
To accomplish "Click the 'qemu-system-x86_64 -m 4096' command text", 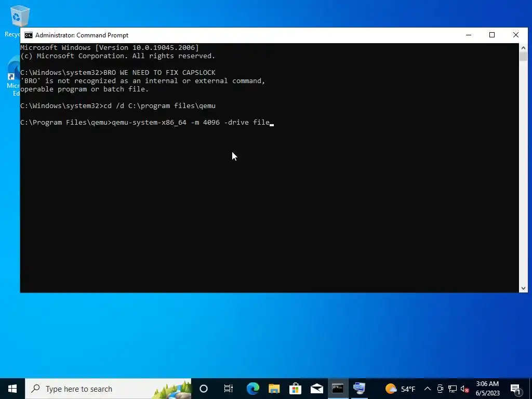I will click(166, 123).
